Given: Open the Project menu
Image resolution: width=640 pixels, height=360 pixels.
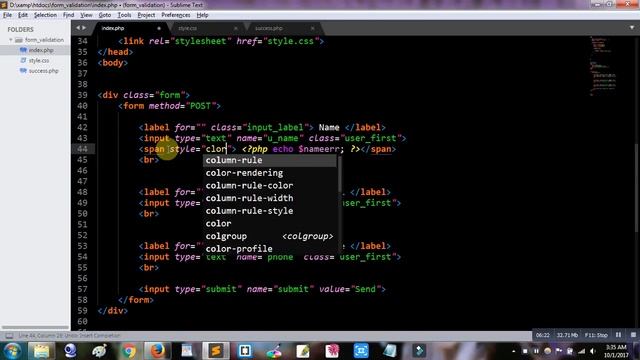Looking at the screenshot, I should pos(146,15).
